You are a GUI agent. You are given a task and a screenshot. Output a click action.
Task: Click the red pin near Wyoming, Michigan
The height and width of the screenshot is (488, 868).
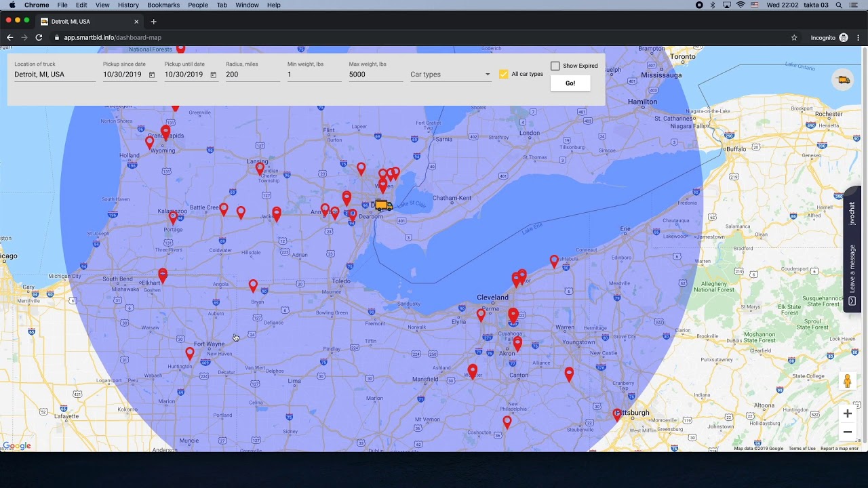pos(150,142)
